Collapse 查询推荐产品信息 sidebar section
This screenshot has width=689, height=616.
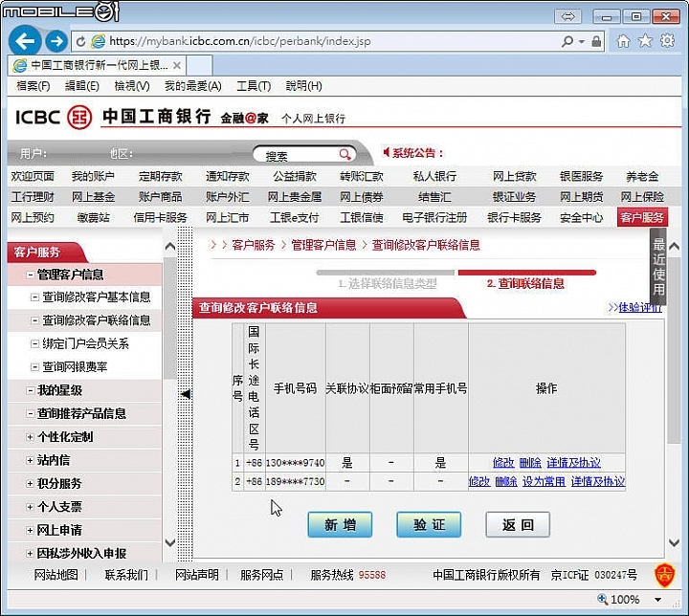(x=31, y=413)
